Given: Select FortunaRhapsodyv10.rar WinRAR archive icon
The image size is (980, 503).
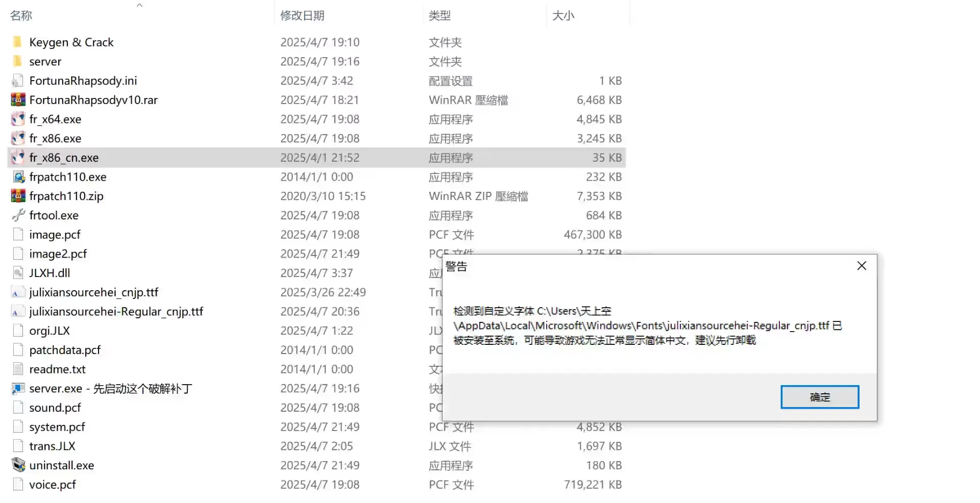Looking at the screenshot, I should pyautogui.click(x=18, y=99).
